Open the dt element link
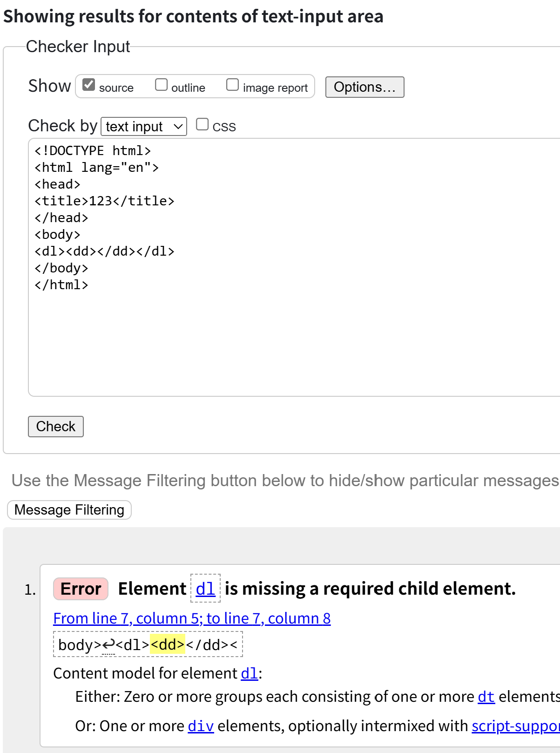The width and height of the screenshot is (560, 753). 486,697
